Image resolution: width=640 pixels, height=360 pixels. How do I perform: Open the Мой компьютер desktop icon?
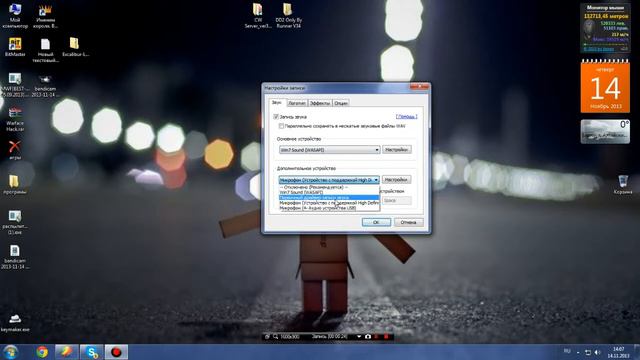pos(15,16)
